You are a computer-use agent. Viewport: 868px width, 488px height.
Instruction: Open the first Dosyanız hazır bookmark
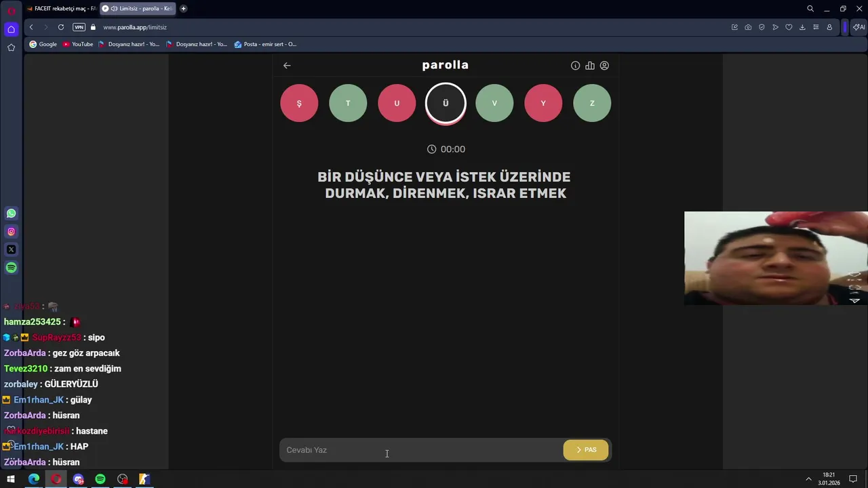(x=129, y=44)
